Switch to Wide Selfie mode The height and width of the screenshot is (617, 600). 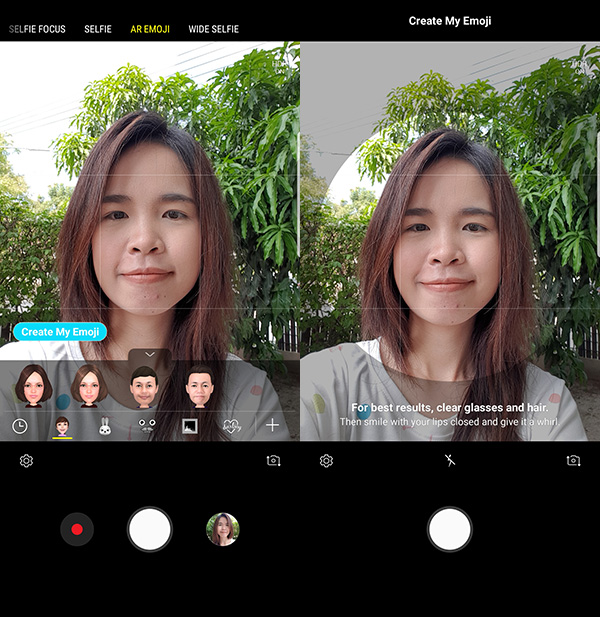point(213,29)
